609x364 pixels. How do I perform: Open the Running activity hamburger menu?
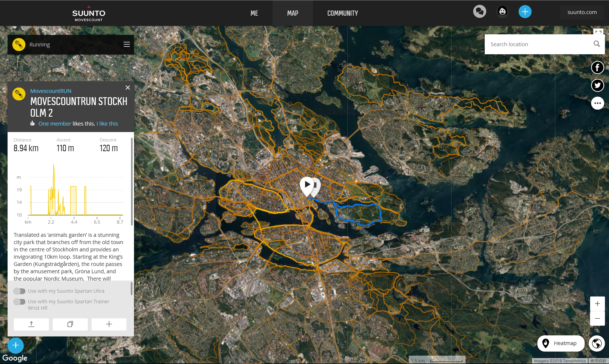127,44
